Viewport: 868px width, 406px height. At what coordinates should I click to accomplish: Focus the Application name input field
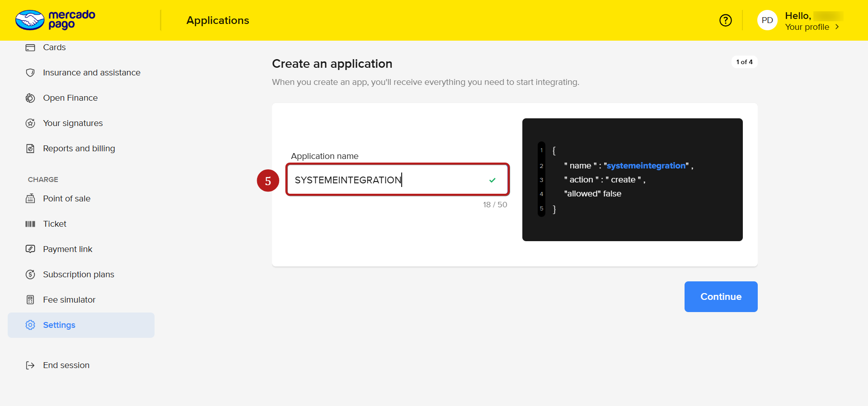[398, 180]
